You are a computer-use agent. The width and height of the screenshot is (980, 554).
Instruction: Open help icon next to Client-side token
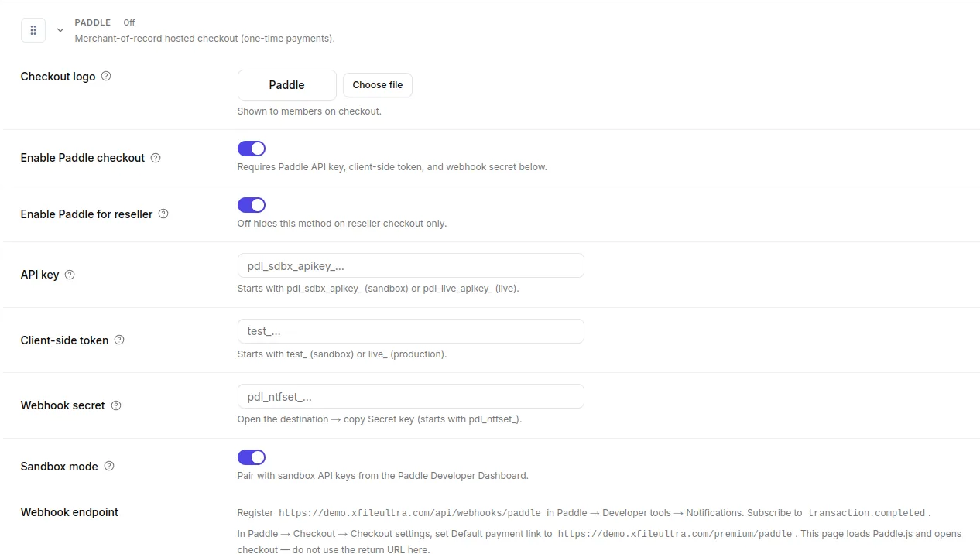click(119, 340)
